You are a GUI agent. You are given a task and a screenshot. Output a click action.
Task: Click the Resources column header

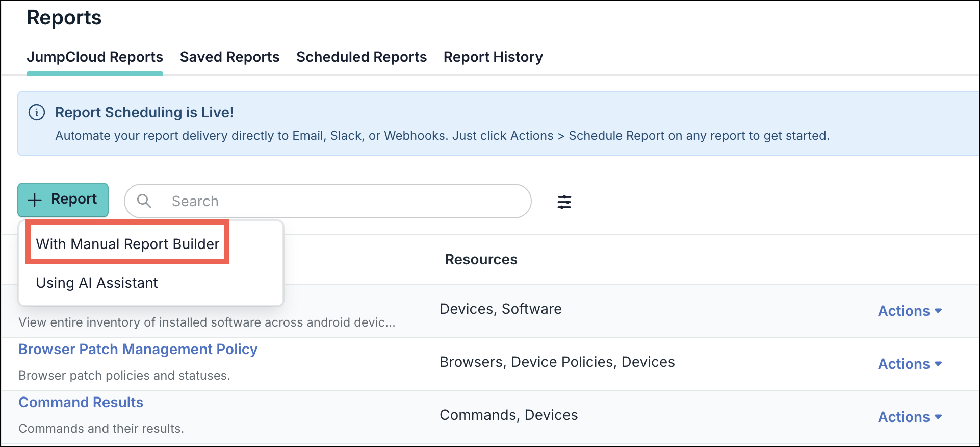(481, 259)
